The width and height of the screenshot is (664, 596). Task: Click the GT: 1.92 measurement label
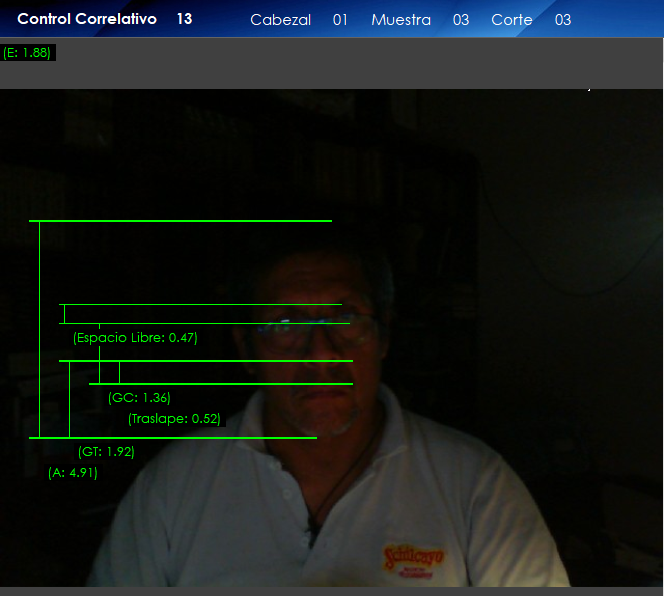click(x=106, y=451)
